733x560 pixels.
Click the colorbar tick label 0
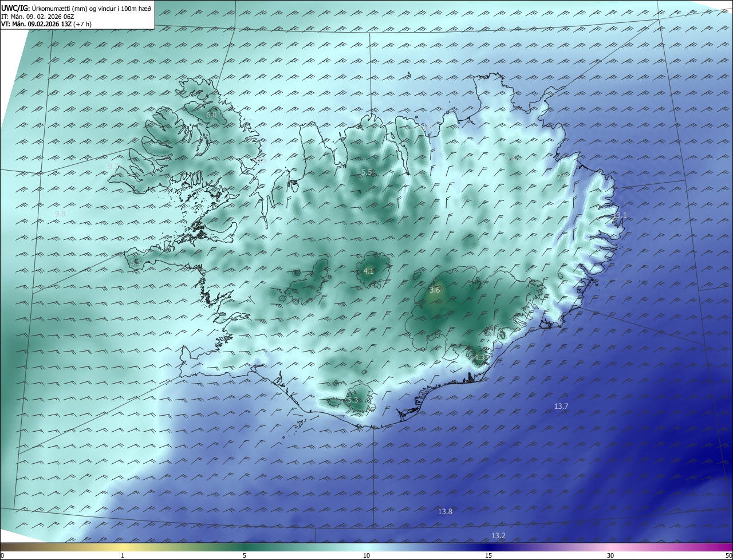[2, 555]
